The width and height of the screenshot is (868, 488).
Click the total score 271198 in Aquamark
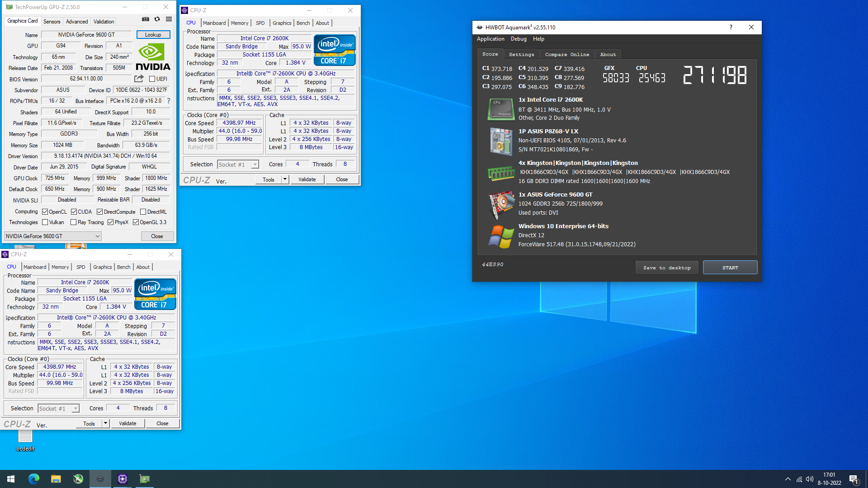pos(715,75)
